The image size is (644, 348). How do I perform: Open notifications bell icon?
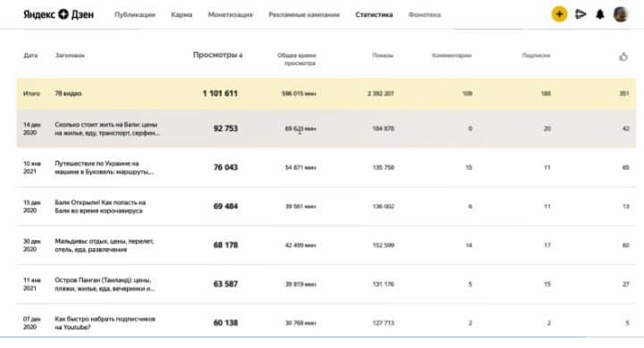600,14
